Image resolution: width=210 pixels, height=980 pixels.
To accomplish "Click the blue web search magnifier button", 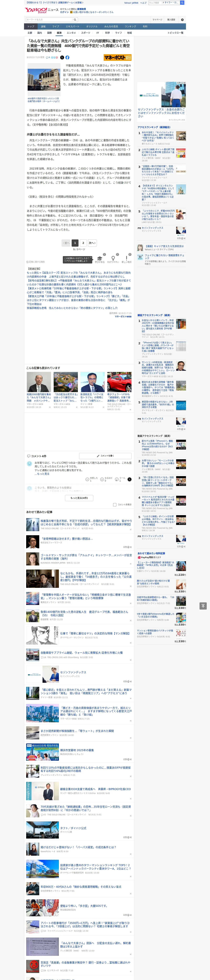I will pyautogui.click(x=182, y=3).
